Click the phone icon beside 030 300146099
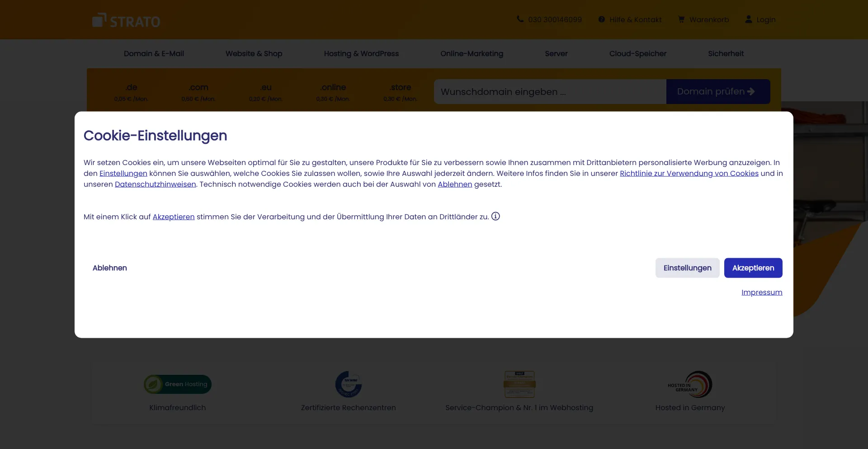This screenshot has width=868, height=449. [x=520, y=19]
